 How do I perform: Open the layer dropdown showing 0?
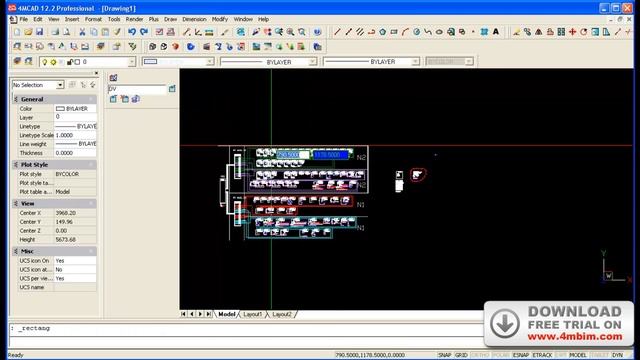tap(131, 62)
